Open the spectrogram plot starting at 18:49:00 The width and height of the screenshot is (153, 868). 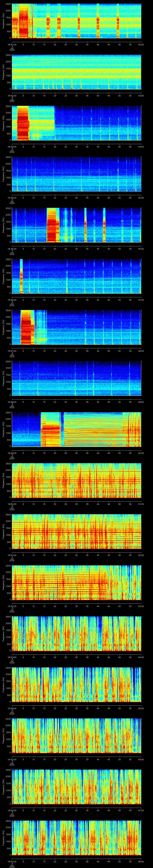[76, 430]
